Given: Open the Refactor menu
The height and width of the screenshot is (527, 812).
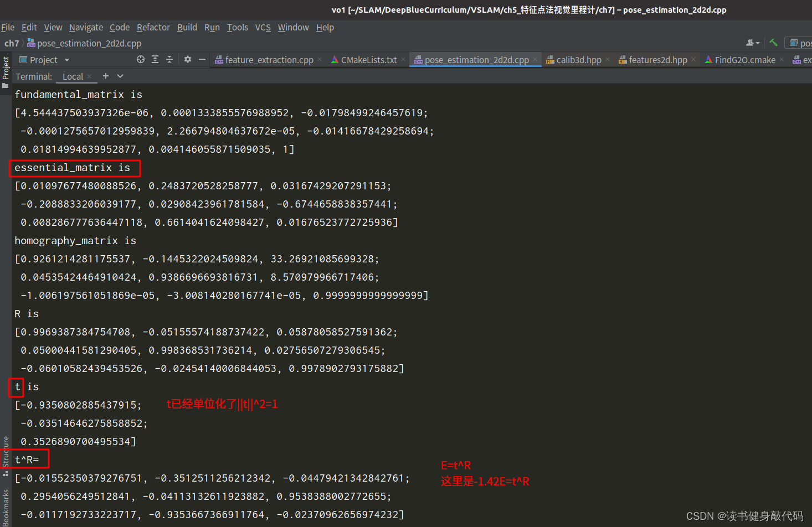Looking at the screenshot, I should [153, 27].
